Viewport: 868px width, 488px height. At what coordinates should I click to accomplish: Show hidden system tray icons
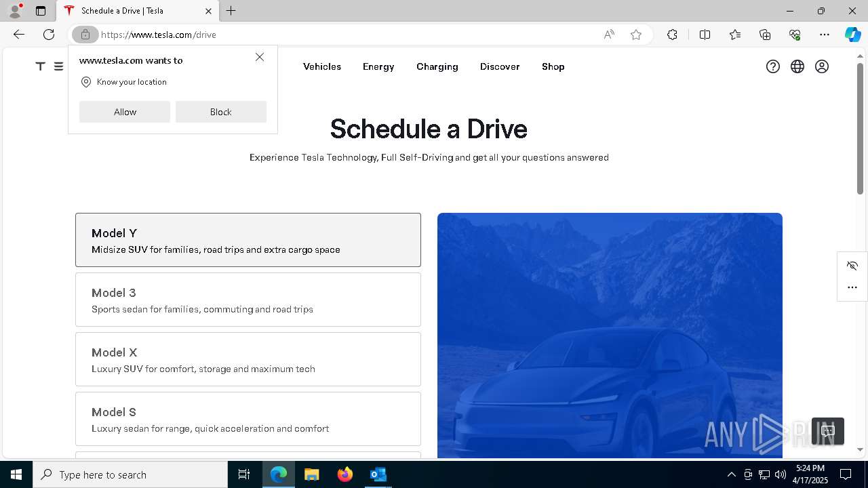point(731,474)
